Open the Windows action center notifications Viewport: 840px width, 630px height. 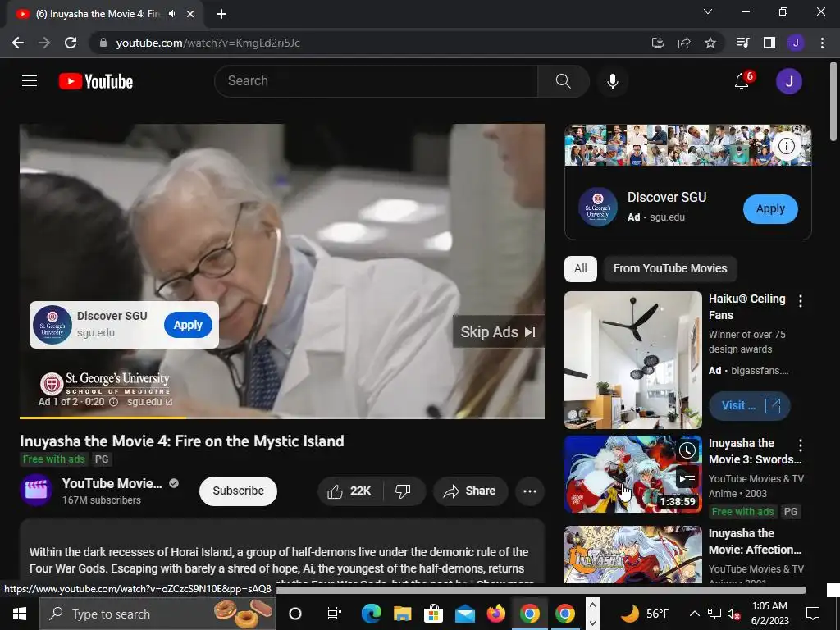[813, 614]
